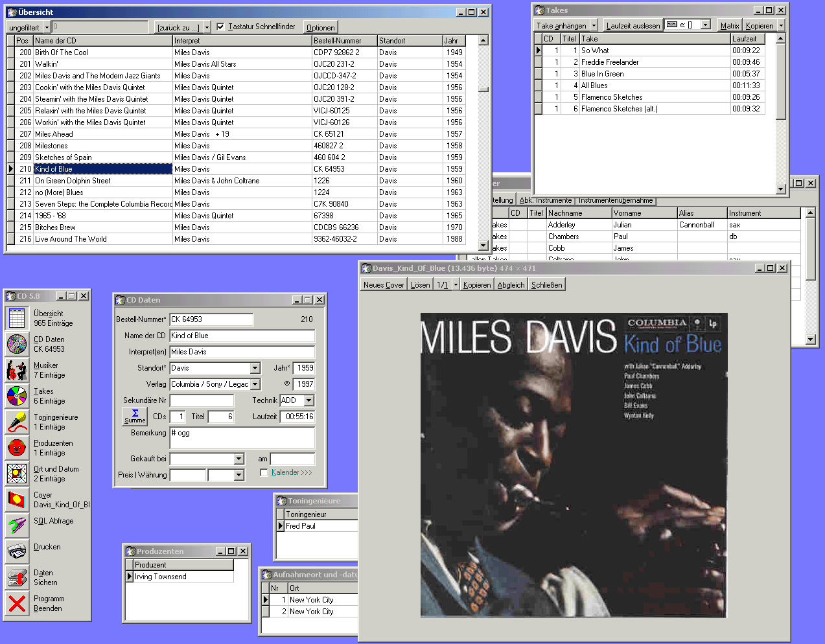Open the ungefiltert filter dropdown arrow

pos(47,27)
